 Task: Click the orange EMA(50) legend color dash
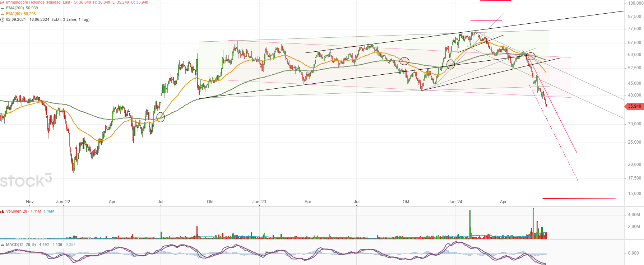(x=3, y=14)
